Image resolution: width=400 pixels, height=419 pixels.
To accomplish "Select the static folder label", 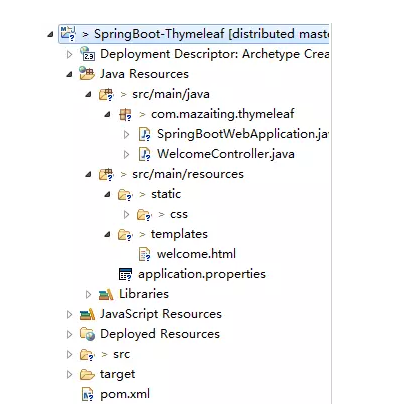I will [x=166, y=194].
